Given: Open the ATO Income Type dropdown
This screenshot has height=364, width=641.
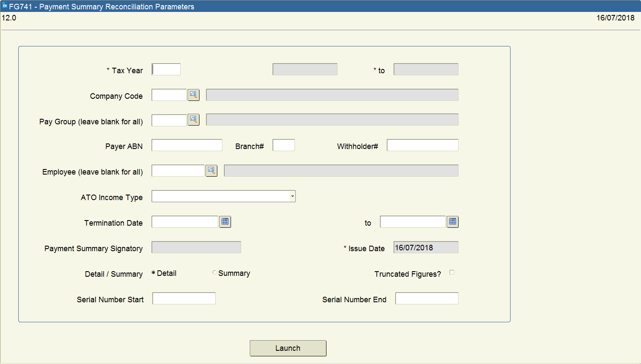Looking at the screenshot, I should 292,196.
